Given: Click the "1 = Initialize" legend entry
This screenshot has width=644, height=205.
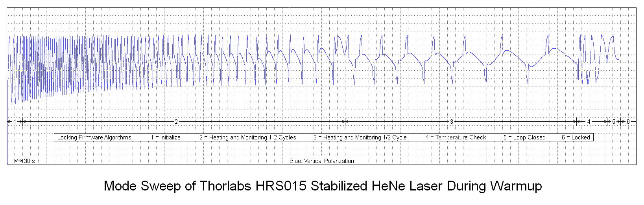Looking at the screenshot, I should point(166,137).
